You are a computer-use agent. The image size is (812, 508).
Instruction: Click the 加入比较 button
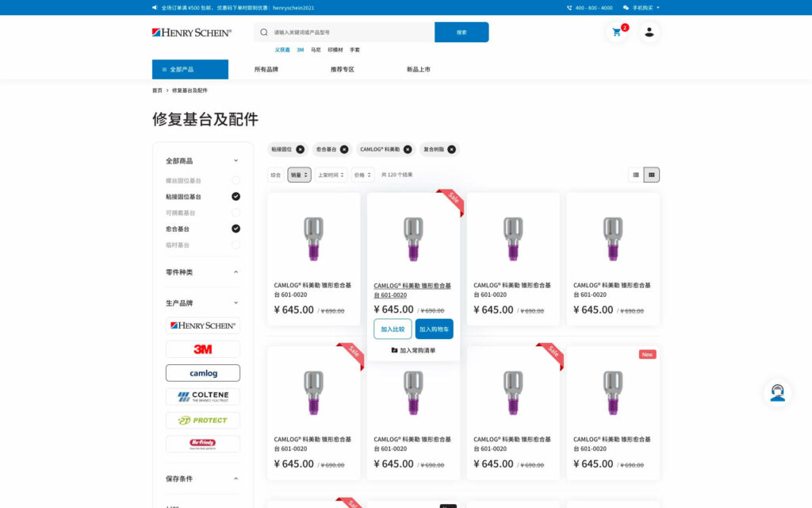click(x=393, y=329)
